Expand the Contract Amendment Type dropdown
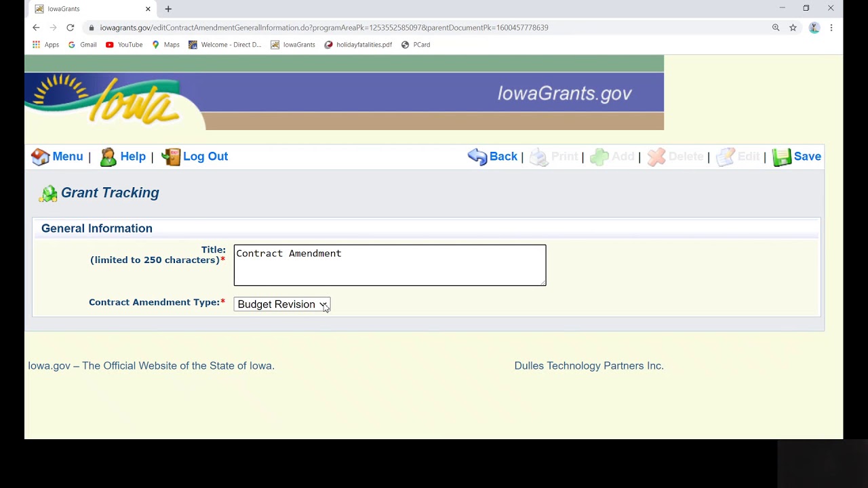 (x=282, y=304)
